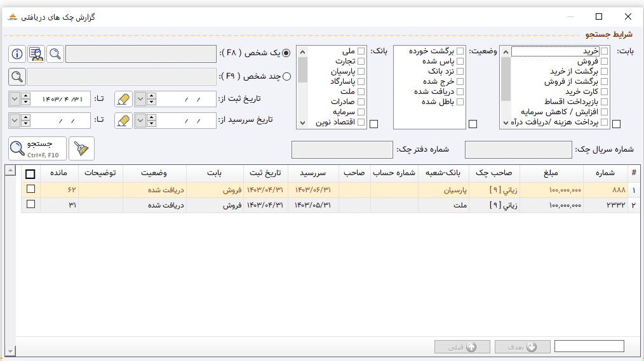Click due date ۱۴۰۳/۰۶/۳۱ cell
This screenshot has height=361, width=644.
[313, 190]
